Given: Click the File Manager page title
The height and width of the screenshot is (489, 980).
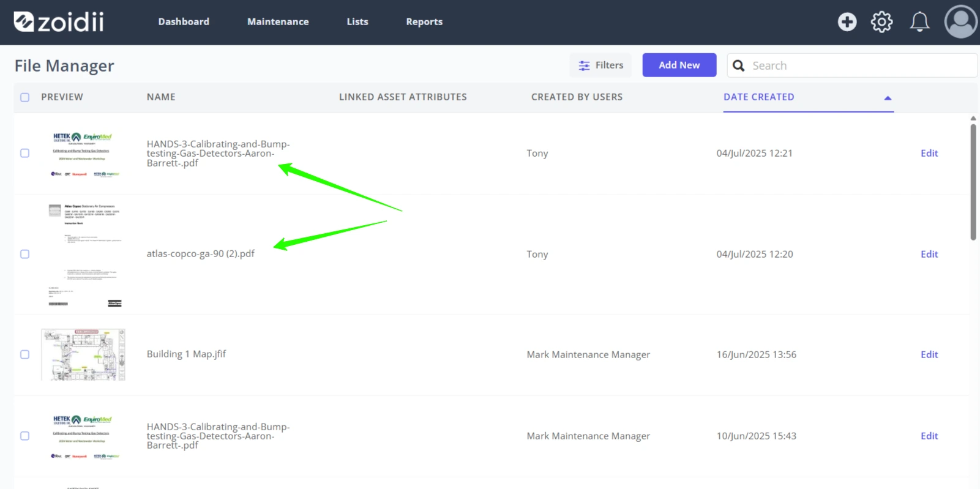Looking at the screenshot, I should [64, 65].
